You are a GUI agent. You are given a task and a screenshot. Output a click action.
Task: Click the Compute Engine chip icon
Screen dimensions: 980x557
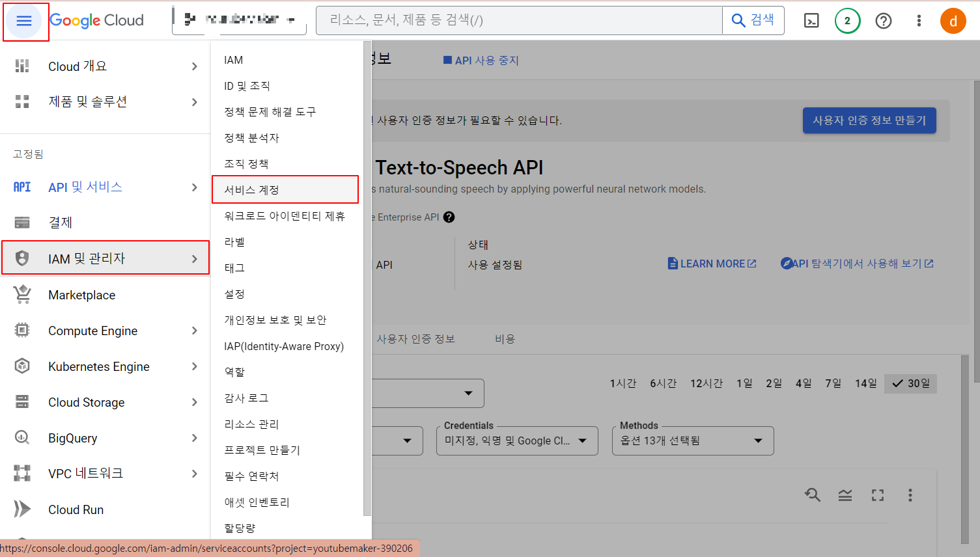pos(22,330)
